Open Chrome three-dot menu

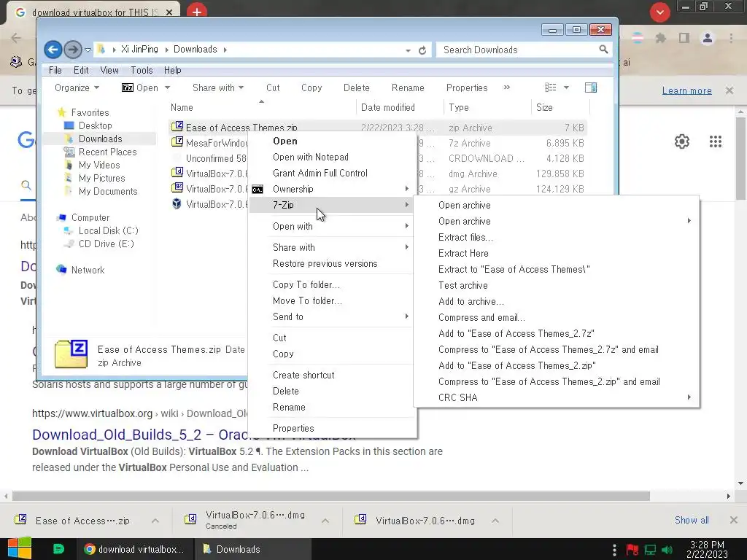[x=731, y=38]
